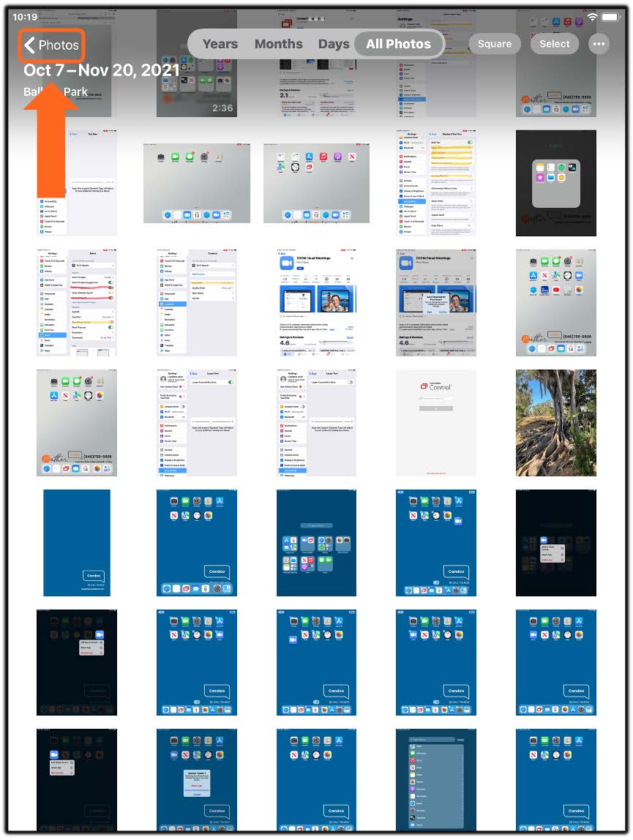
Task: Open the video thumbnail showing 2:36
Action: [197, 64]
